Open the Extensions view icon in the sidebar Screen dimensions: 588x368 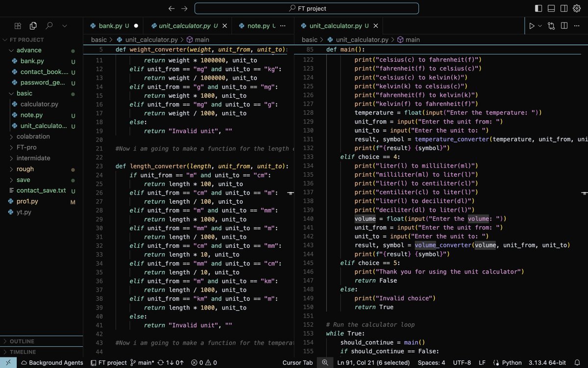click(18, 26)
